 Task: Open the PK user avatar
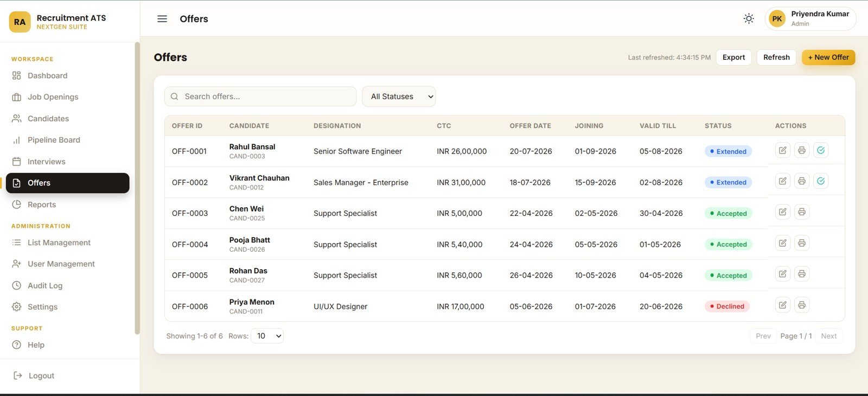coord(777,19)
